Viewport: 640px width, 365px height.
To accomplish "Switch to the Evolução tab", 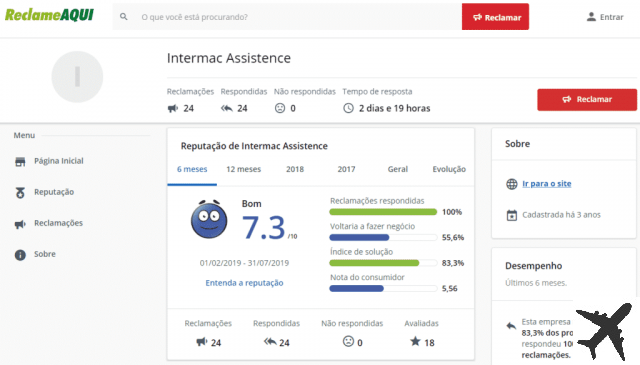I will (x=449, y=169).
